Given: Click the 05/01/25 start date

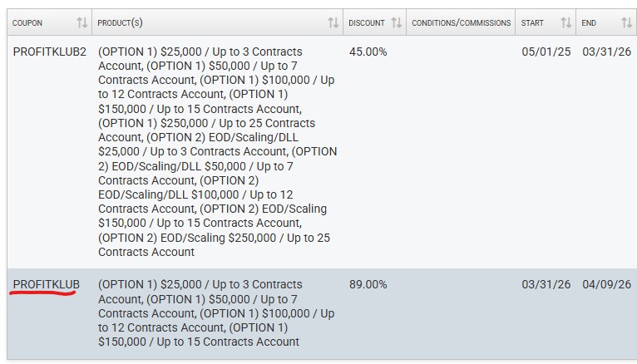Looking at the screenshot, I should [x=546, y=52].
